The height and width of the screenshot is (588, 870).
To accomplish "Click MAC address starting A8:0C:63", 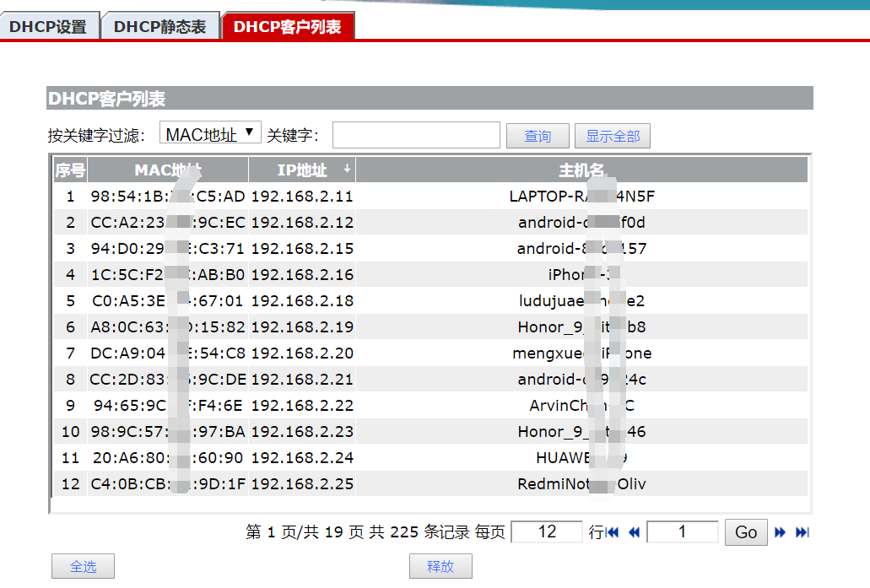I will coord(168,327).
